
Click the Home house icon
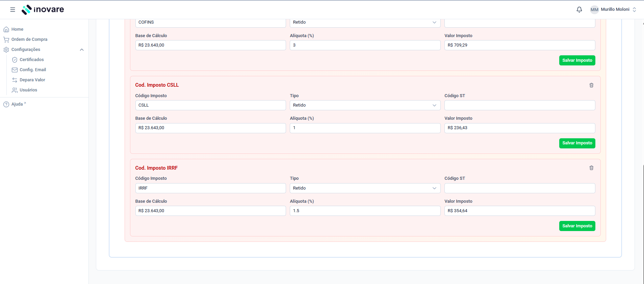click(x=6, y=29)
